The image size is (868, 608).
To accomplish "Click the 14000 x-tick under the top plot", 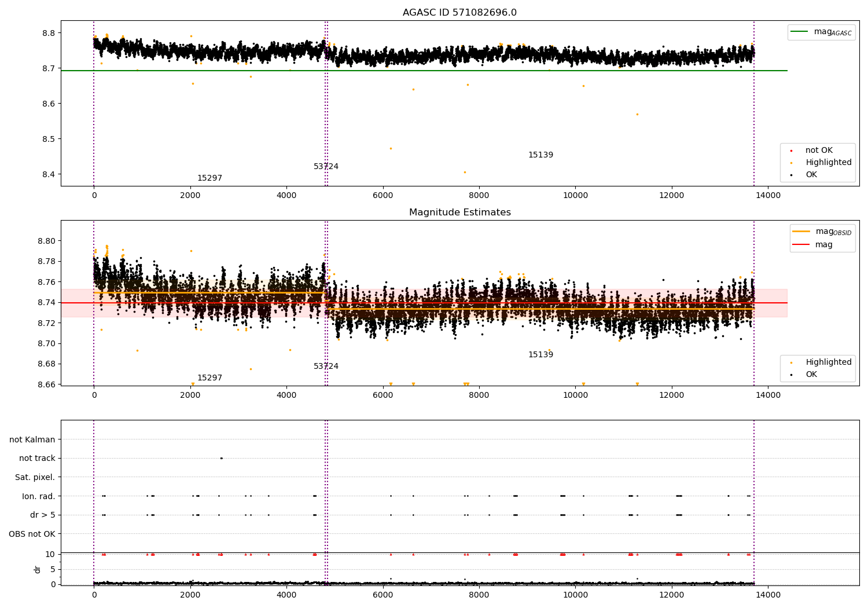I will point(768,196).
